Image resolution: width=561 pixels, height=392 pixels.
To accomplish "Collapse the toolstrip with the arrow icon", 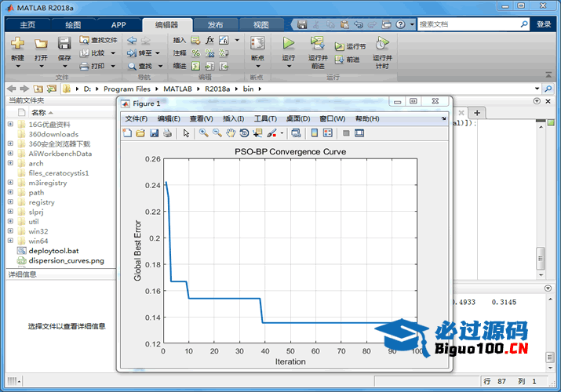I will (548, 74).
